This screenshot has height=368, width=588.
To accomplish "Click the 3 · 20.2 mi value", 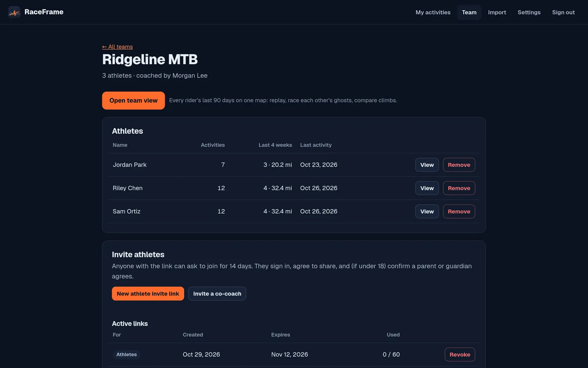I will pyautogui.click(x=278, y=165).
